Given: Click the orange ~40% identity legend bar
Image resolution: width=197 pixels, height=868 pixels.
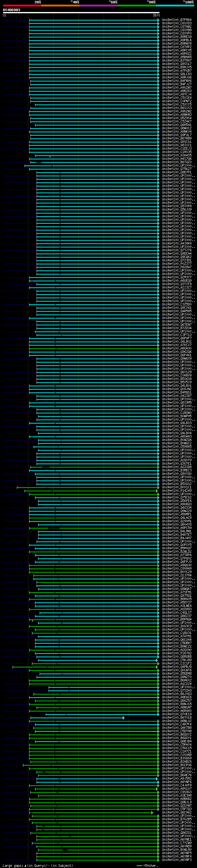Looking at the screenshot, I should (x=60, y=6).
